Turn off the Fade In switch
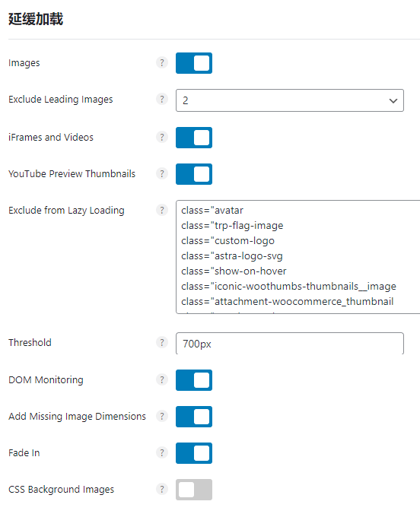The height and width of the screenshot is (514, 420). pos(194,453)
